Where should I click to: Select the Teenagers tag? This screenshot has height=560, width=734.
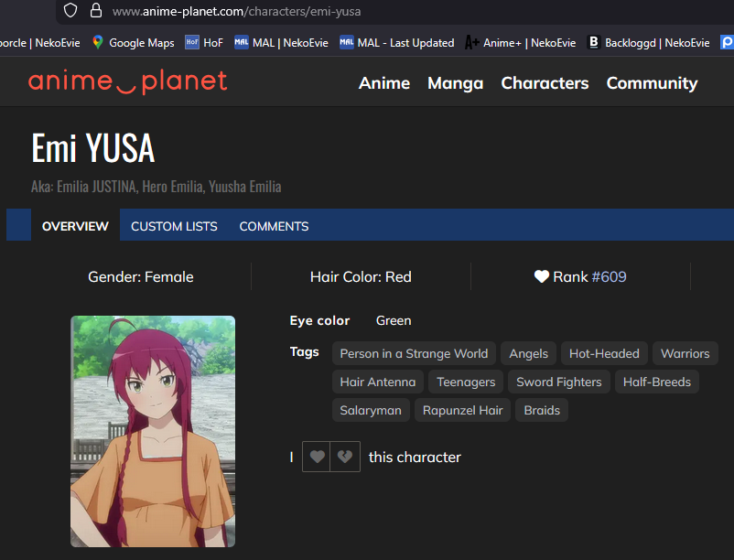pyautogui.click(x=466, y=382)
